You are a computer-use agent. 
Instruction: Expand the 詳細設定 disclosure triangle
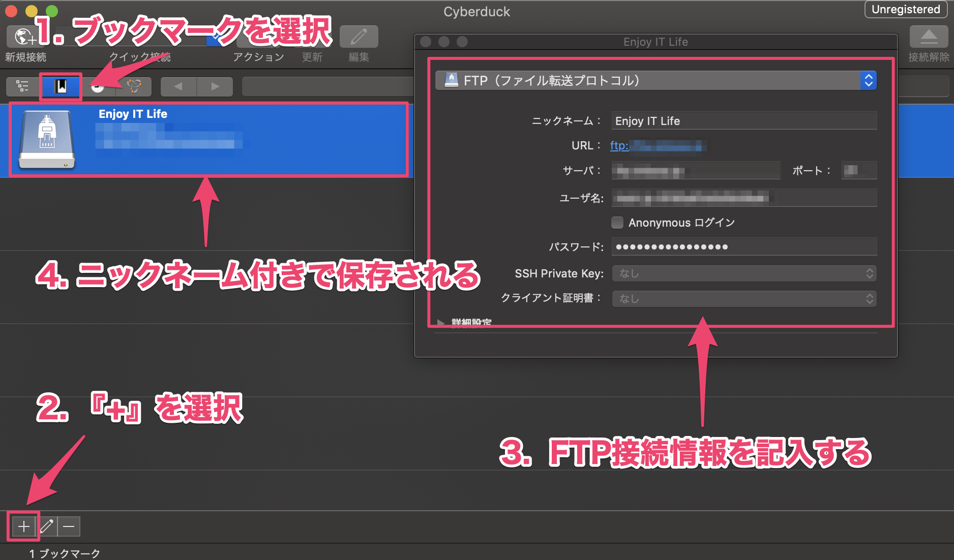tap(440, 322)
